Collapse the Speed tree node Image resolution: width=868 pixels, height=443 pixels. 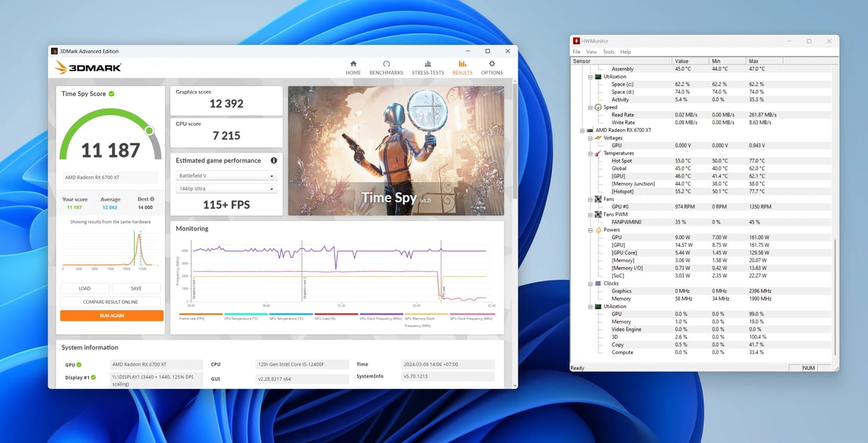pyautogui.click(x=590, y=107)
